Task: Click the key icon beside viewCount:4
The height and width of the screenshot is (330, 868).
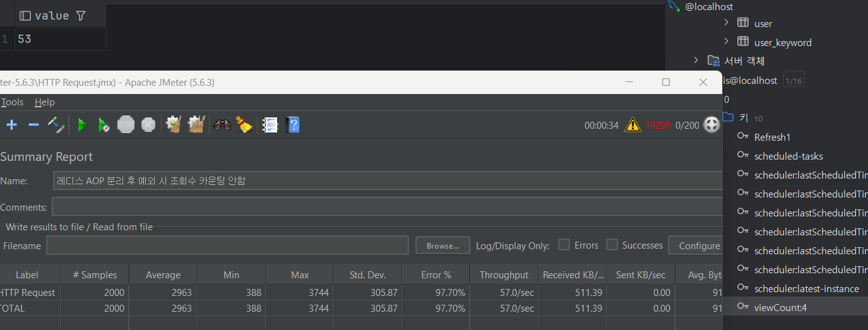Action: tap(743, 307)
